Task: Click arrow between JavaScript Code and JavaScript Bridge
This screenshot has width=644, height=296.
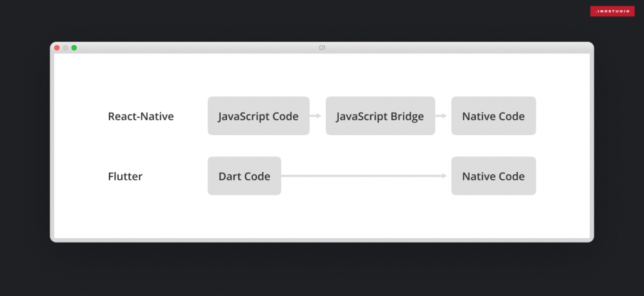Action: click(x=317, y=116)
